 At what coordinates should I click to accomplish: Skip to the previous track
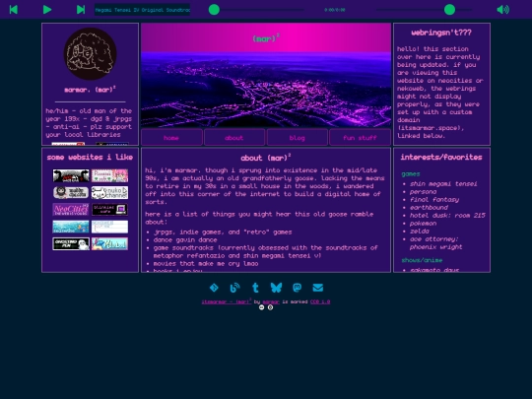tap(14, 10)
